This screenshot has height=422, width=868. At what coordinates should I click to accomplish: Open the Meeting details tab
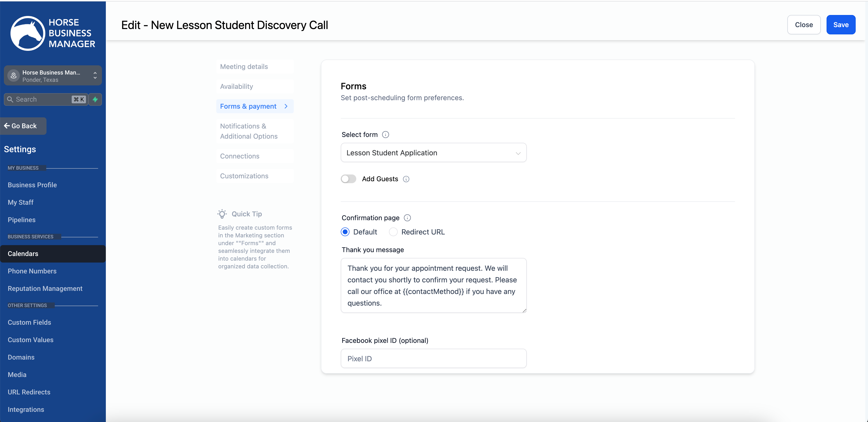255,67
